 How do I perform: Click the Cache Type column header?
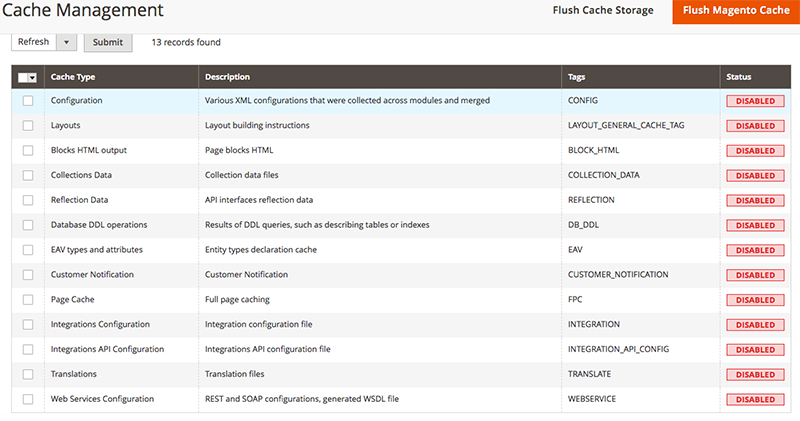[72, 77]
